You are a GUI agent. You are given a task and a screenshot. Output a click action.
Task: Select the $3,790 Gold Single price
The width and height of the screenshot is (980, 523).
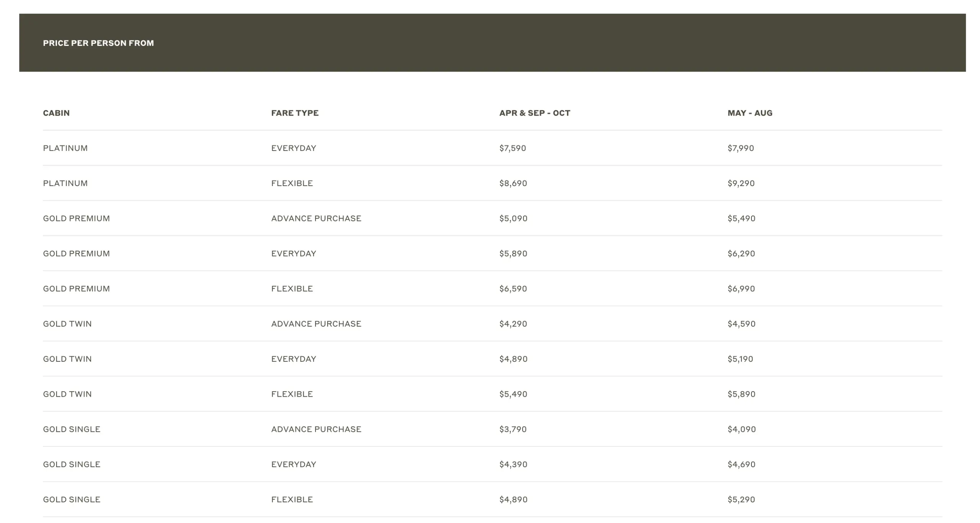click(513, 429)
